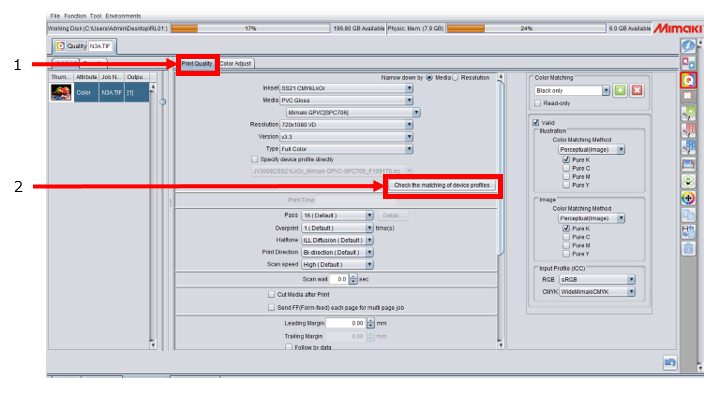Image resolution: width=722 pixels, height=401 pixels.
Task: Click the green add color matching button
Action: tap(620, 91)
